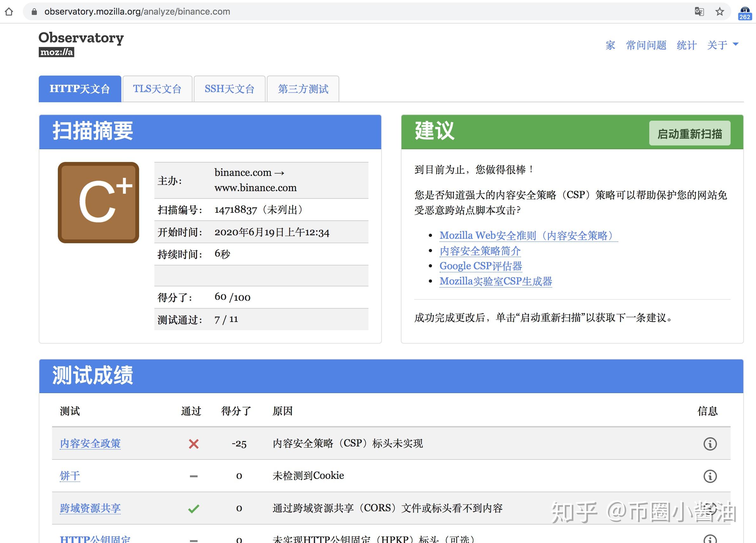Open the HTTP公钥固定 test link
This screenshot has width=756, height=543.
95,539
